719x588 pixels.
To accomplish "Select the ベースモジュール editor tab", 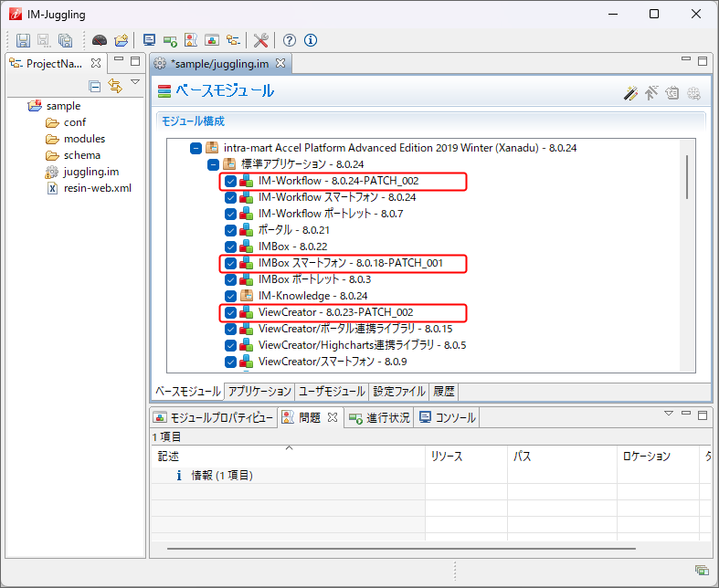I will point(188,392).
